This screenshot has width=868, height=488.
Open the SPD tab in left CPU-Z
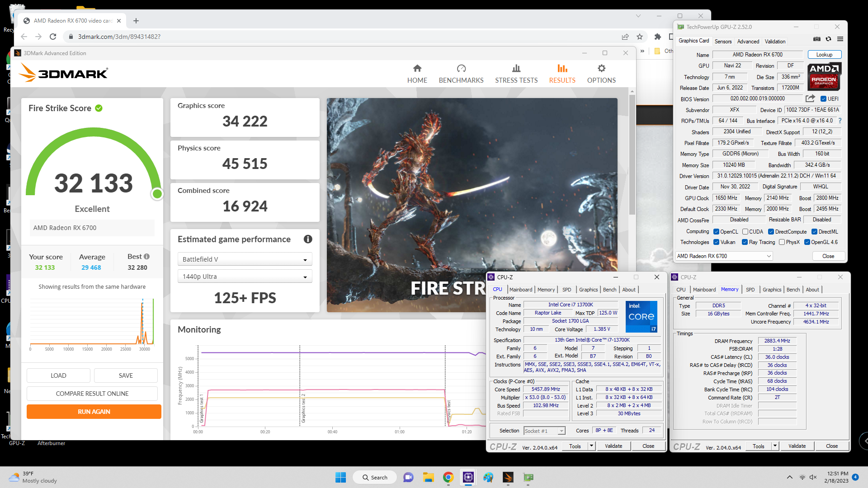tap(566, 290)
